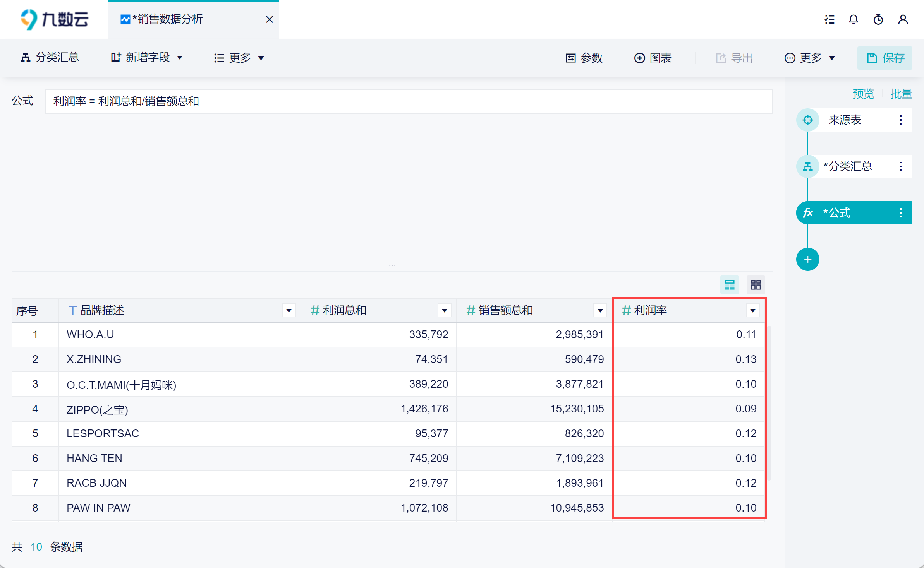This screenshot has height=568, width=924.
Task: Open 销售额总和 column dropdown
Action: (600, 310)
